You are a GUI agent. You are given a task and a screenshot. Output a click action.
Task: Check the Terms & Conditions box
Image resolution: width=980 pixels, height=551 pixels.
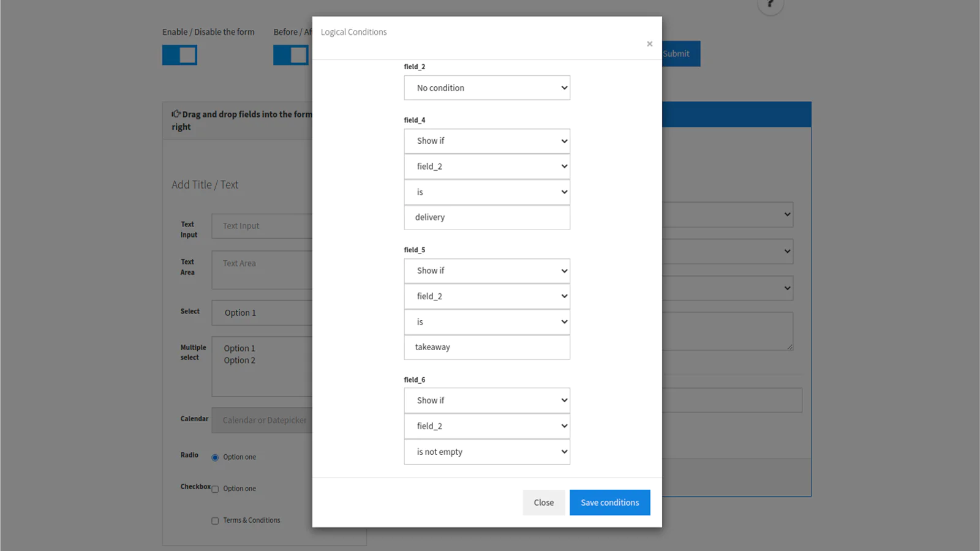215,521
